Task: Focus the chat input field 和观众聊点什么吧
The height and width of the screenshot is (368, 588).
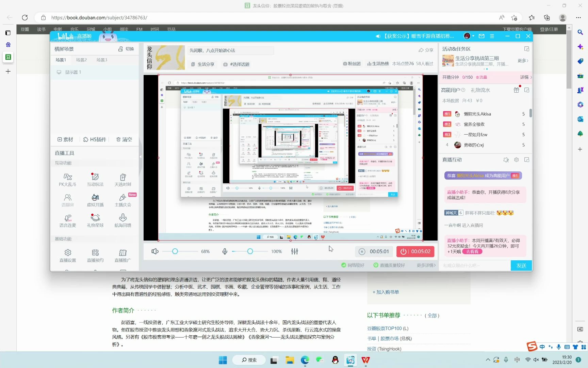Action: [x=475, y=265]
